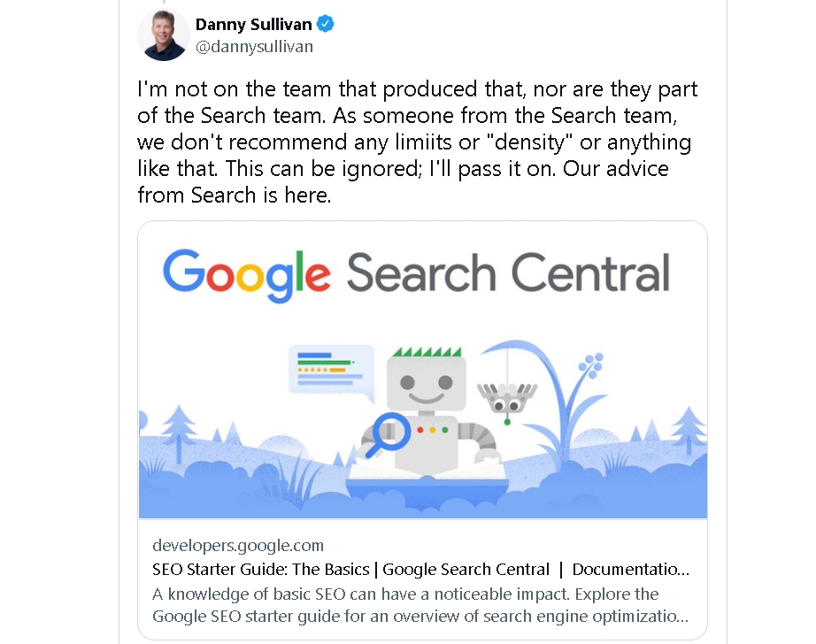The height and width of the screenshot is (644, 816).
Task: Click Danny Sullivan's verified badge icon
Action: click(x=326, y=25)
